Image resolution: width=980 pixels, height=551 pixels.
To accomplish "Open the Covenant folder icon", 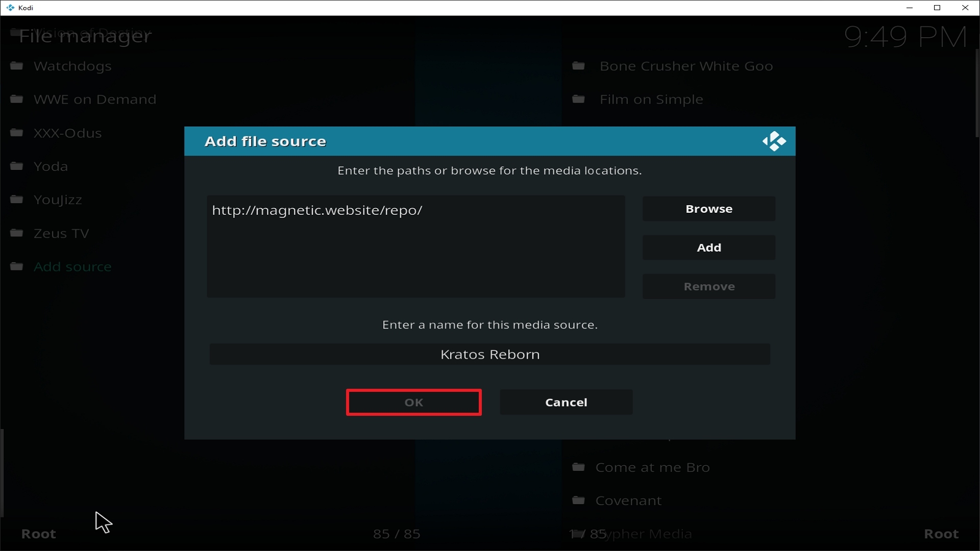I will [x=578, y=500].
